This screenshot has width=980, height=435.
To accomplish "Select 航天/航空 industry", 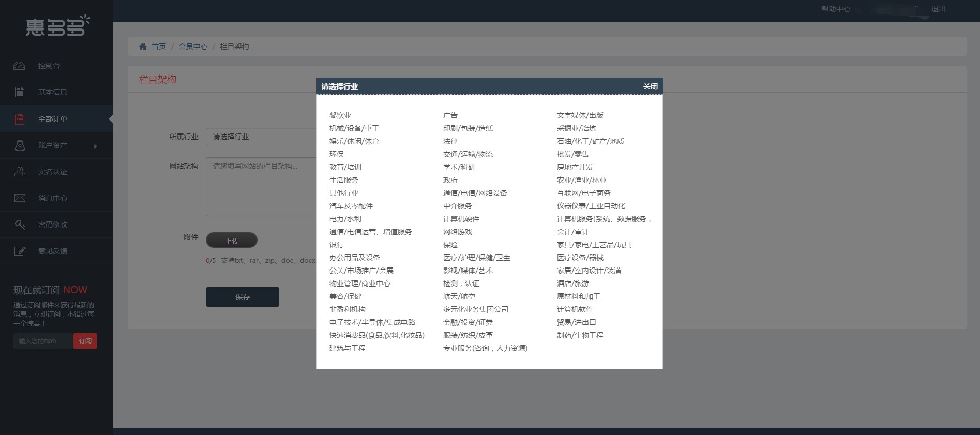I will coord(459,296).
